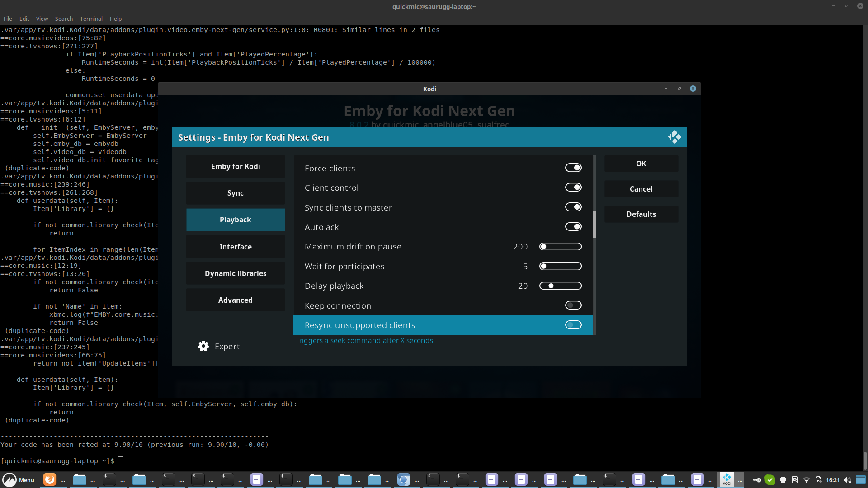The width and height of the screenshot is (868, 488).
Task: Unmute the system volume icon
Action: pos(847,480)
